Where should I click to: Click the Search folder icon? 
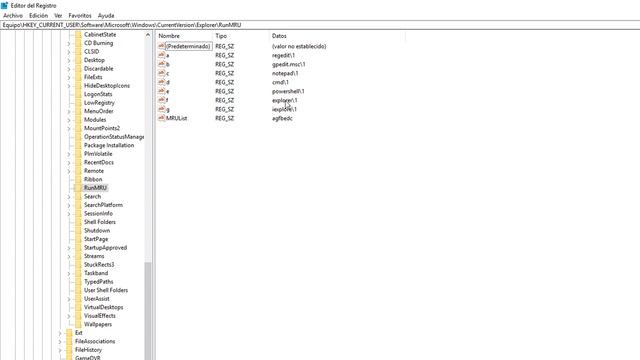pyautogui.click(x=78, y=196)
